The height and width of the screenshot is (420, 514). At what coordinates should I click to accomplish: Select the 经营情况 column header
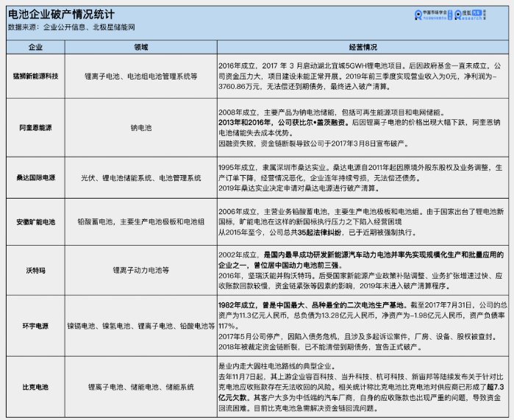(x=363, y=47)
